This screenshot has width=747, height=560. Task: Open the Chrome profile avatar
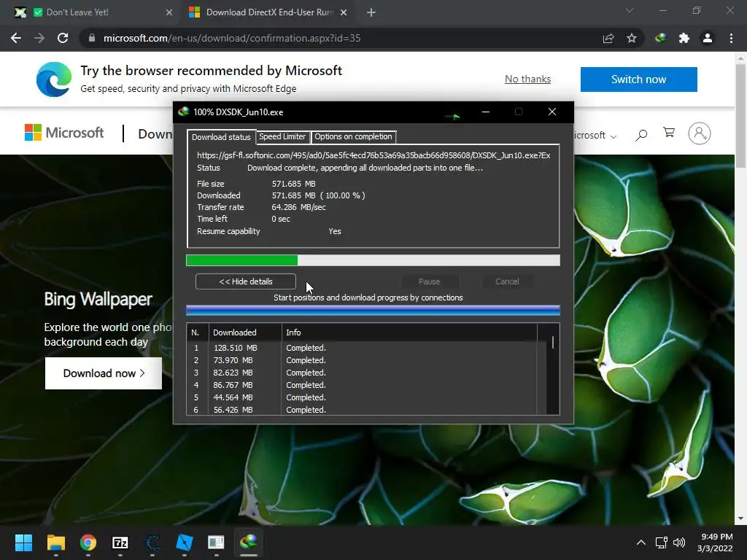coord(708,38)
